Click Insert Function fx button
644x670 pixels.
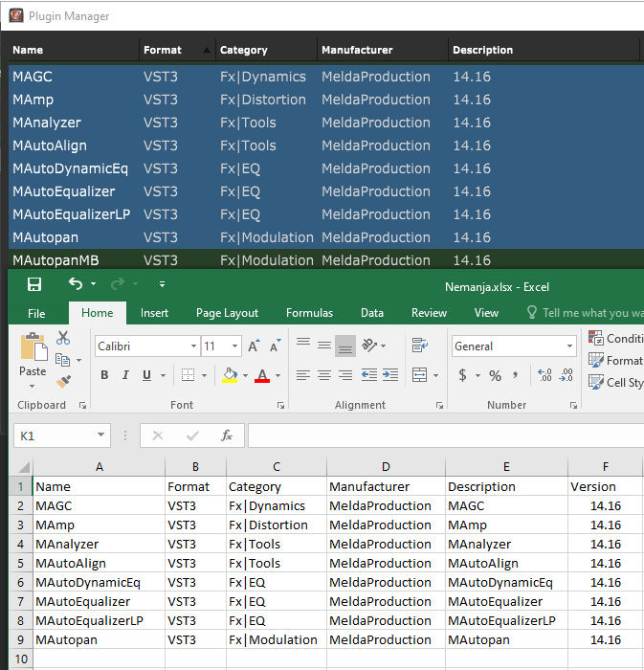point(227,435)
